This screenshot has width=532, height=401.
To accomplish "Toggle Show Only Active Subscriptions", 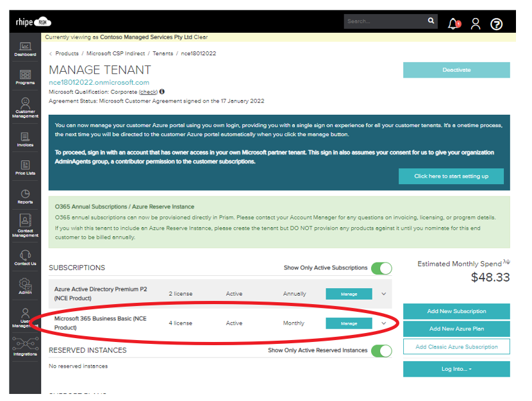I will click(x=381, y=268).
